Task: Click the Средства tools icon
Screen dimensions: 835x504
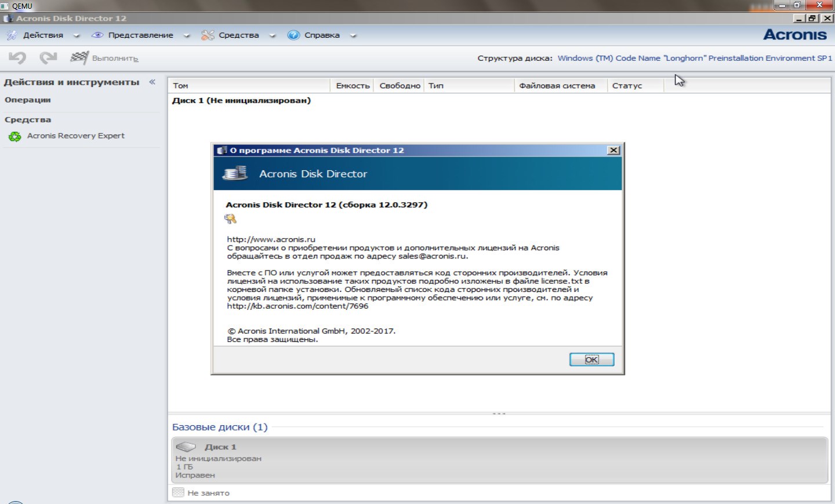Action: pyautogui.click(x=208, y=35)
